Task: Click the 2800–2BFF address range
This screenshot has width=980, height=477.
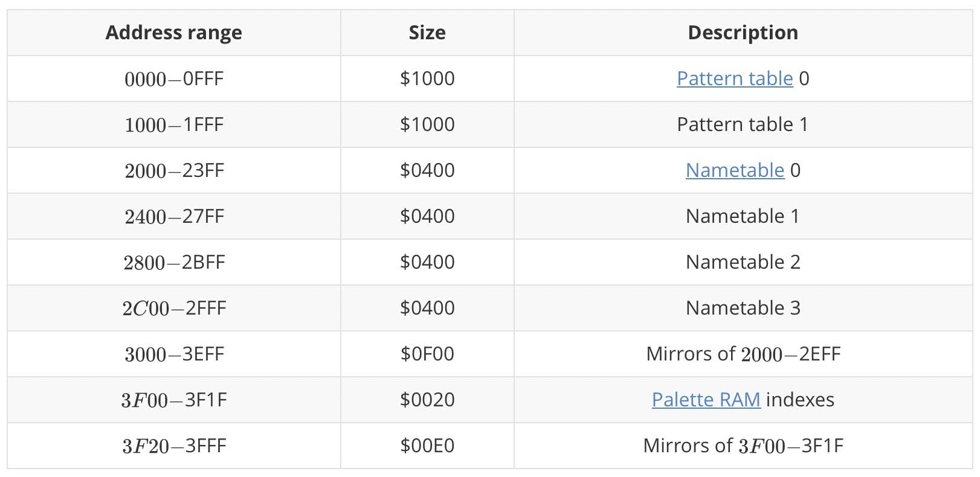Action: click(174, 262)
